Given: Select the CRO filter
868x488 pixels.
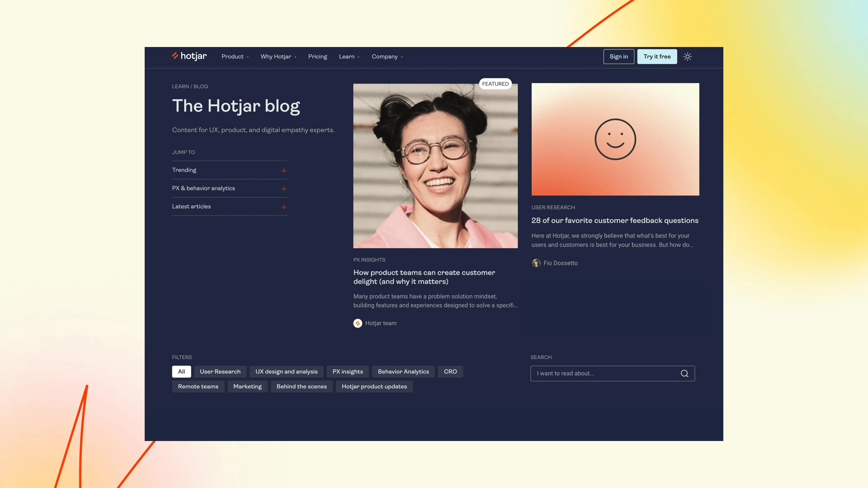Looking at the screenshot, I should (450, 371).
